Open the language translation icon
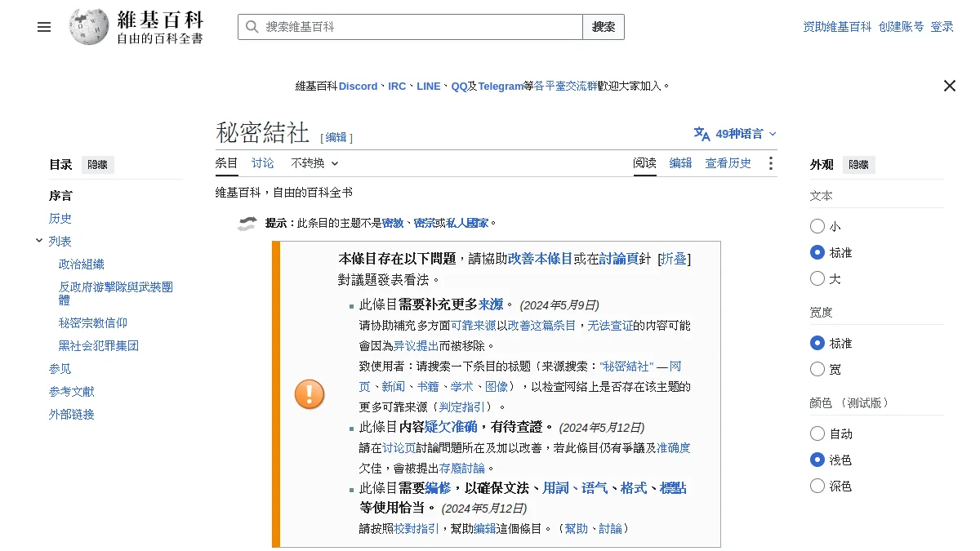 [x=702, y=134]
